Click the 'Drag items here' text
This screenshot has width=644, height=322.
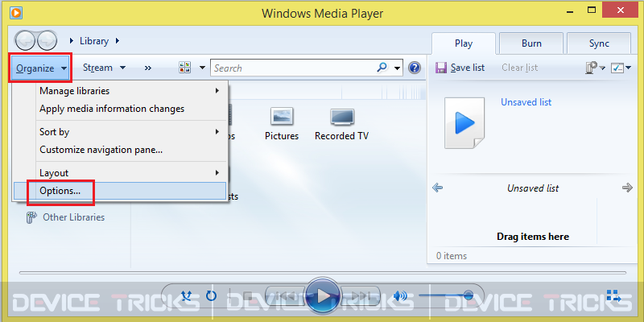click(x=533, y=237)
